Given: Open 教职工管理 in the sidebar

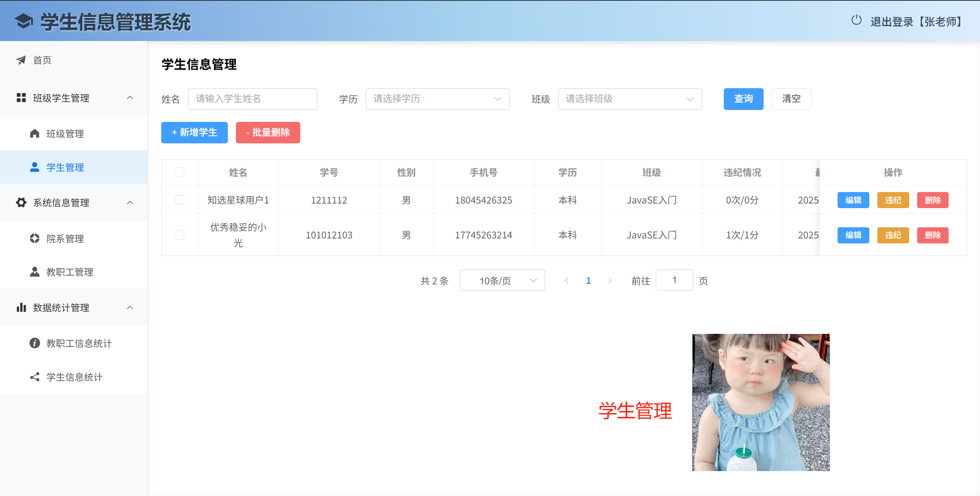Looking at the screenshot, I should click(x=70, y=272).
